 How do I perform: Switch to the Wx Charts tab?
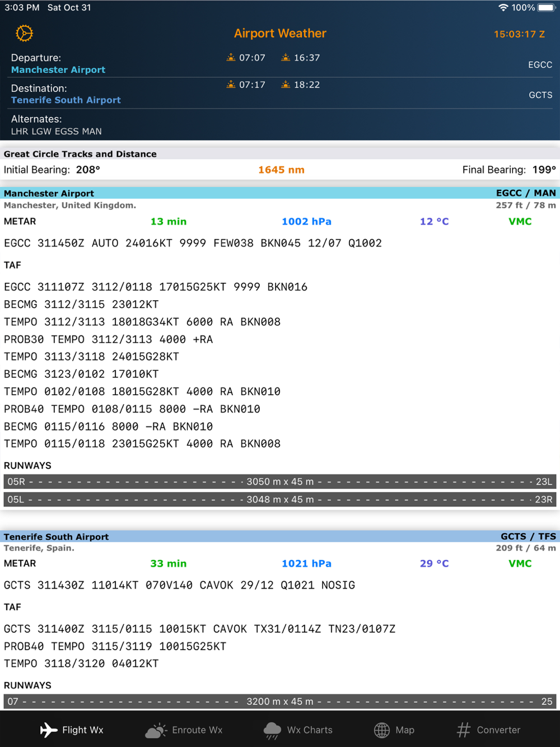click(298, 730)
